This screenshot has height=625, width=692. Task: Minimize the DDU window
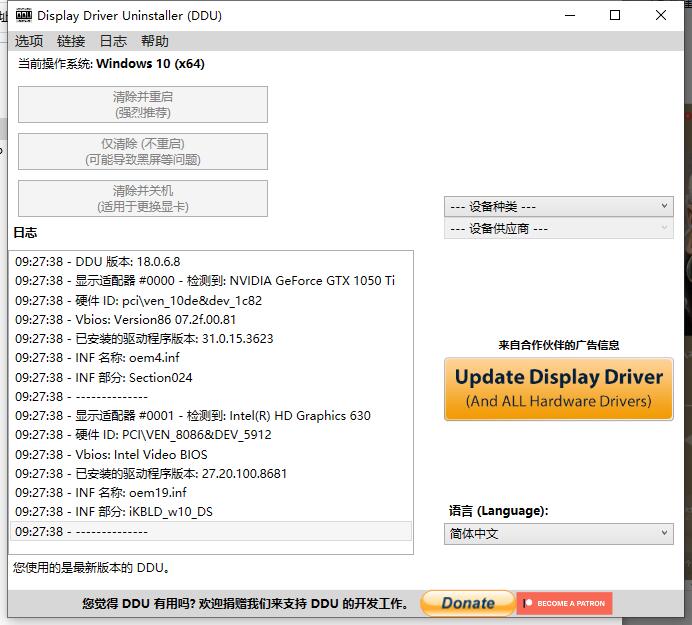coord(570,15)
